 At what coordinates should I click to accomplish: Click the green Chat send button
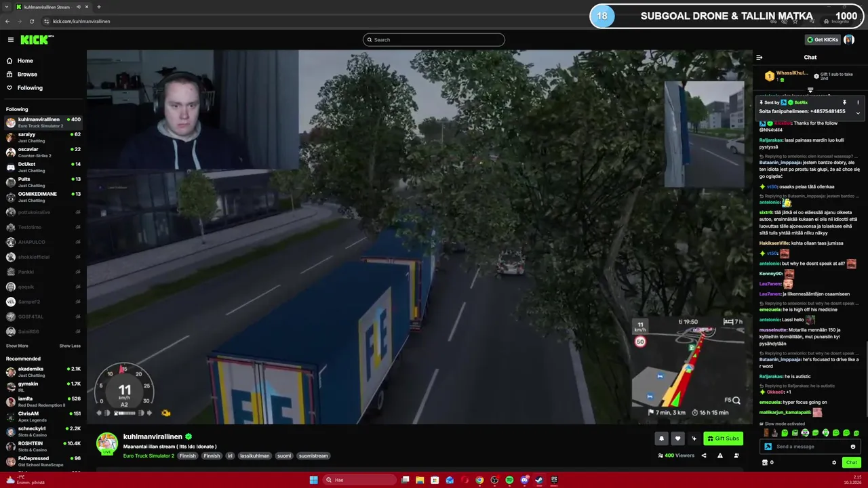coord(851,462)
